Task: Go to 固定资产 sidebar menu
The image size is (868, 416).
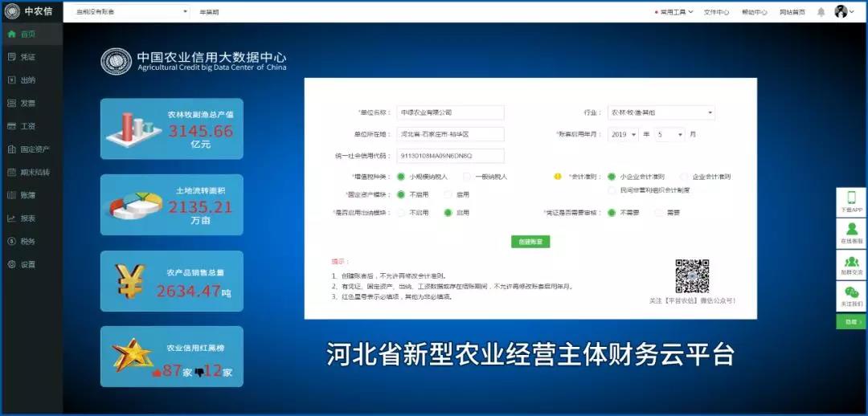Action: point(35,149)
